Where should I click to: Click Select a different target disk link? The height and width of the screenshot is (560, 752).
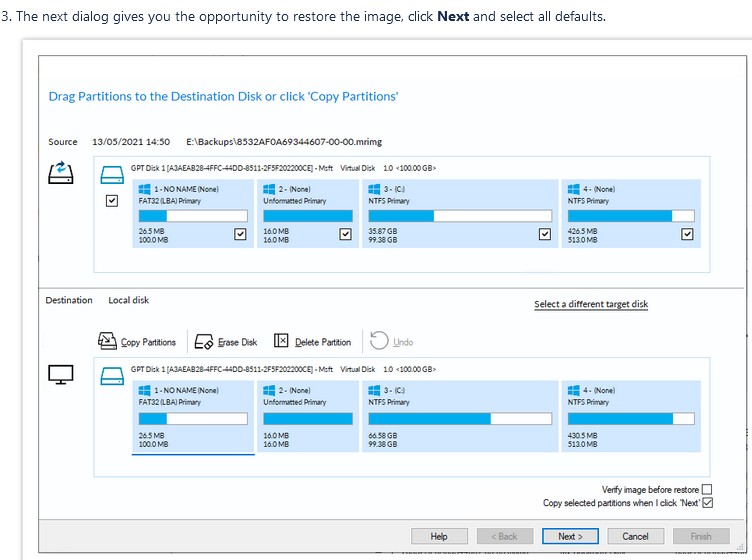click(x=591, y=304)
